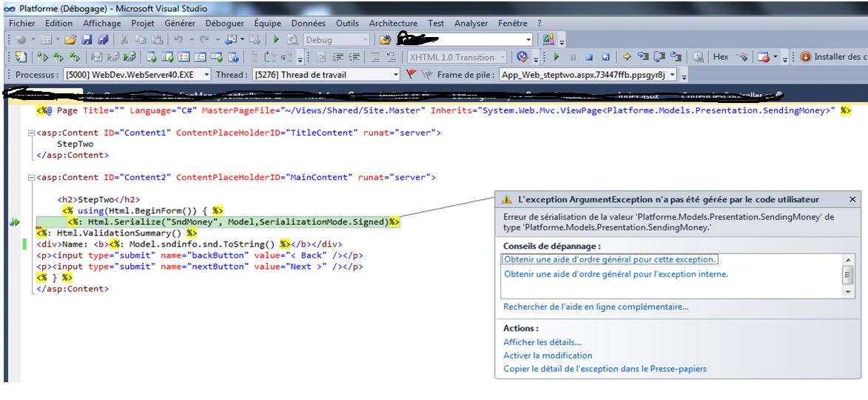The width and height of the screenshot is (868, 400).
Task: Pause debugging with the Break All icon
Action: [573, 57]
